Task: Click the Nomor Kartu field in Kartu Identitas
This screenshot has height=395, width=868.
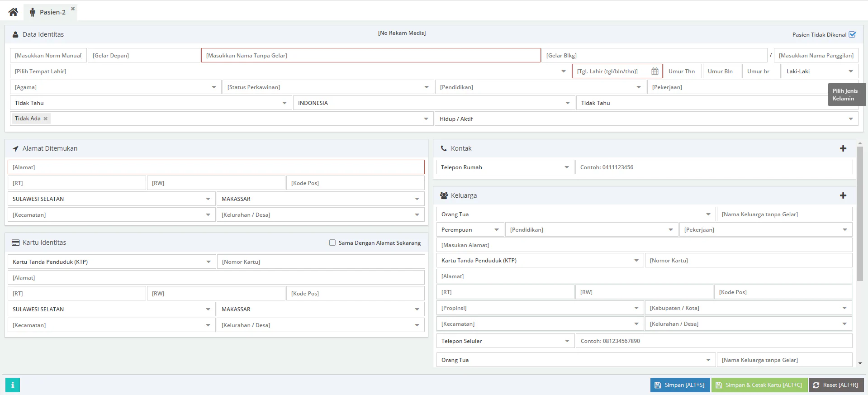Action: 321,262
